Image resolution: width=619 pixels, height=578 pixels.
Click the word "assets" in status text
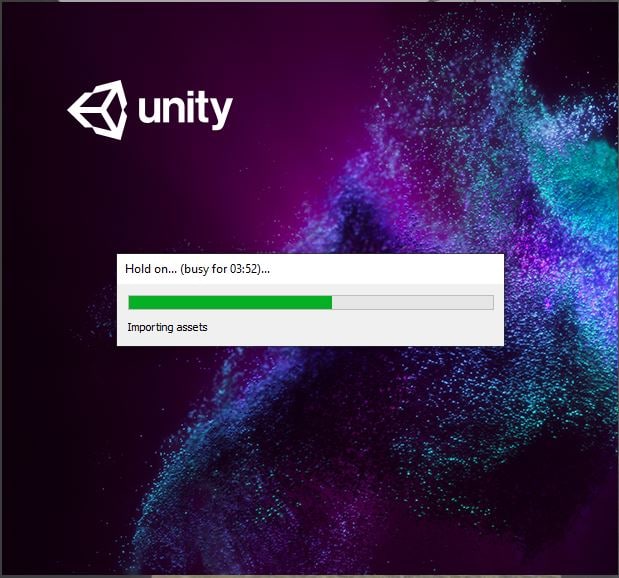pyautogui.click(x=191, y=327)
